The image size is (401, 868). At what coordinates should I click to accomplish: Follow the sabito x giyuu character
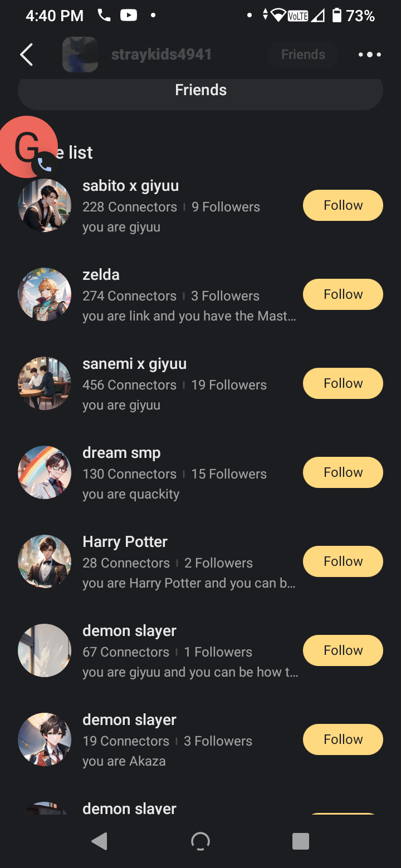(343, 205)
